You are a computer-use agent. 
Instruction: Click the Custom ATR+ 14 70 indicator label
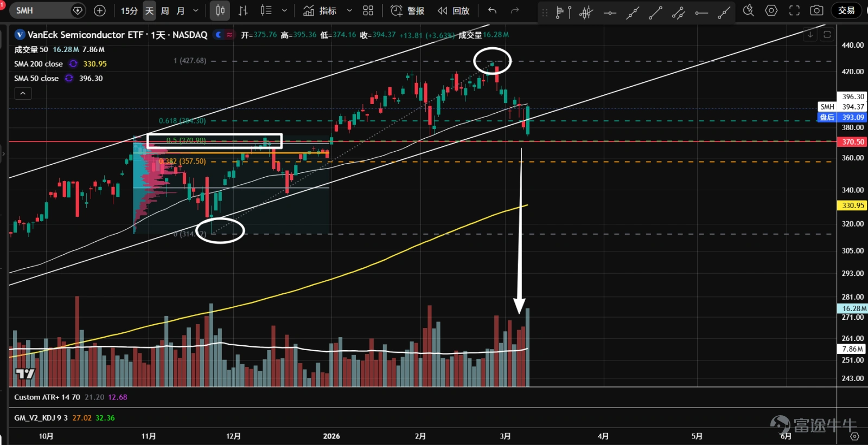coord(47,397)
